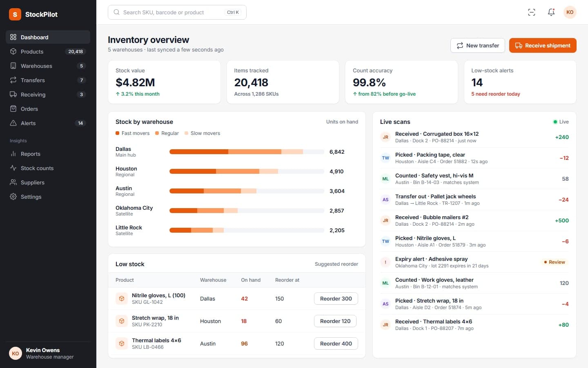Click Reorder 300 for Nitrile gloves

[336, 298]
